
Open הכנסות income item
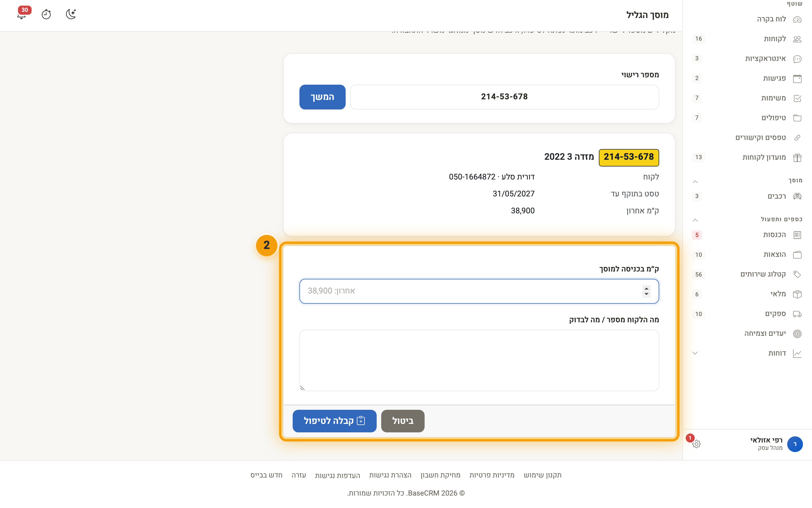[747, 235]
